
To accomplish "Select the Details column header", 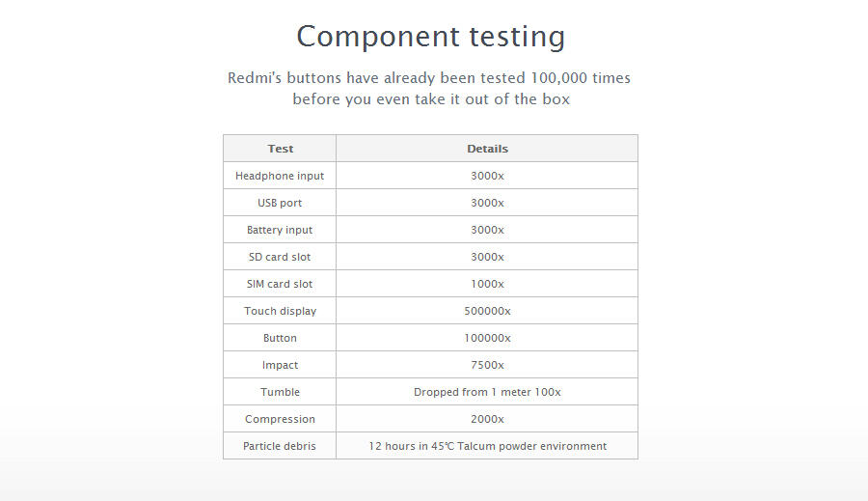I will click(x=487, y=149).
